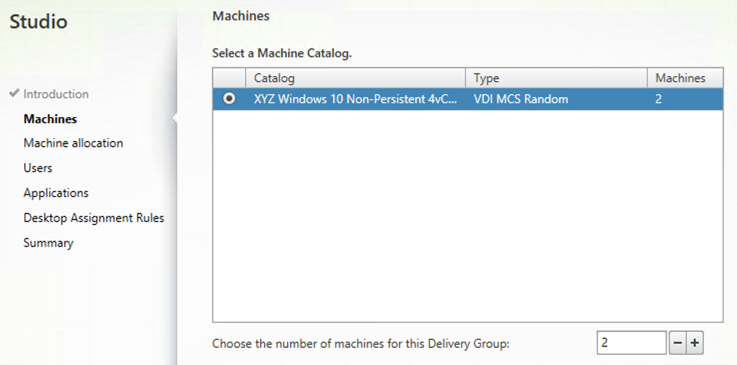Open the Users wizard step
Screen dimensions: 737x365
pyautogui.click(x=38, y=168)
